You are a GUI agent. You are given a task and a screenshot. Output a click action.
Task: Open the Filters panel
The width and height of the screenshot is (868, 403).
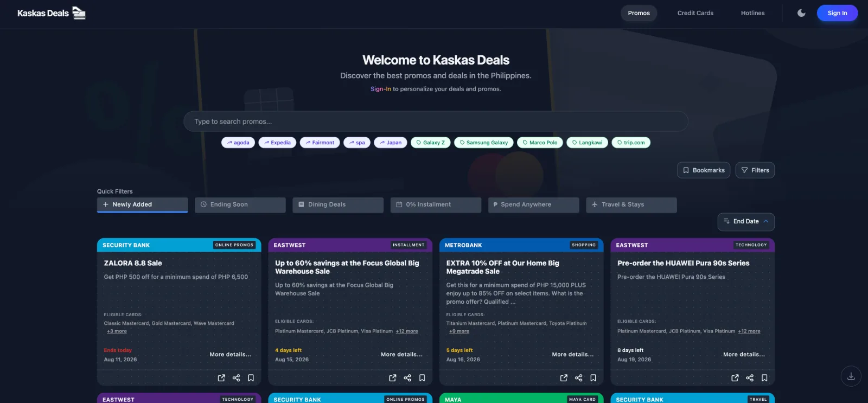pyautogui.click(x=755, y=170)
